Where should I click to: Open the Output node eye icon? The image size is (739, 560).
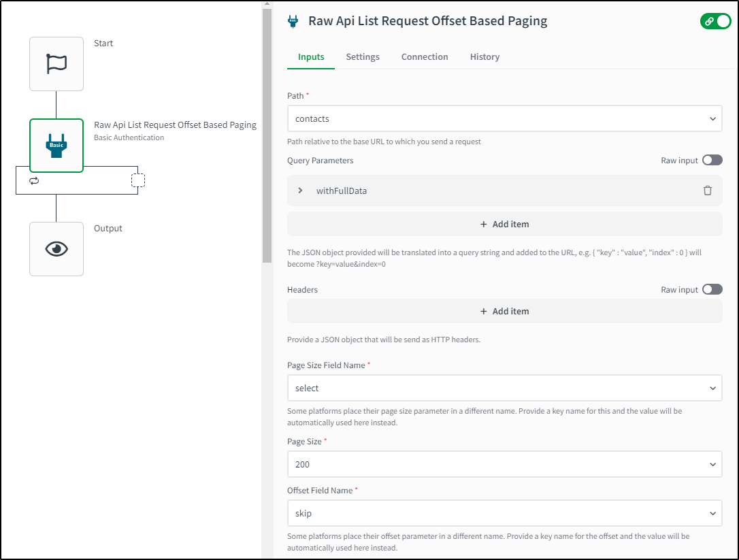56,248
